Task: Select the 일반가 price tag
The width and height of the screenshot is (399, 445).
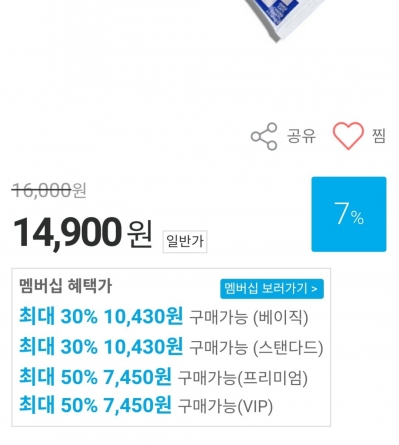Action: pyautogui.click(x=185, y=241)
